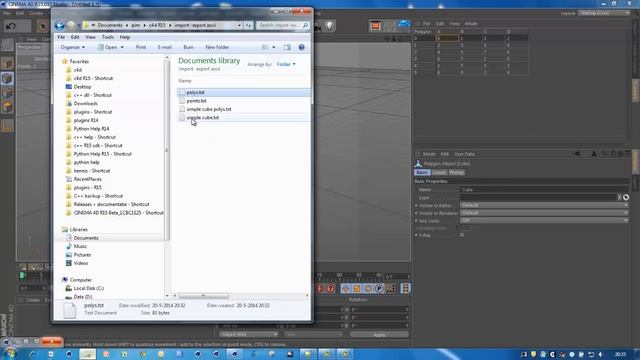
Task: Click the Change view icon in Explorer
Action: click(x=265, y=47)
